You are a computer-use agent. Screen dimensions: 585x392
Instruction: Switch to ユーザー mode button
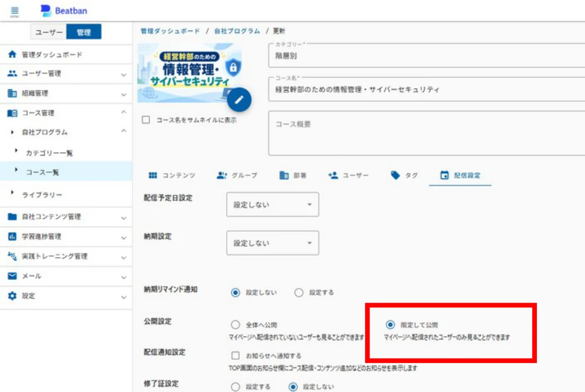pyautogui.click(x=49, y=32)
